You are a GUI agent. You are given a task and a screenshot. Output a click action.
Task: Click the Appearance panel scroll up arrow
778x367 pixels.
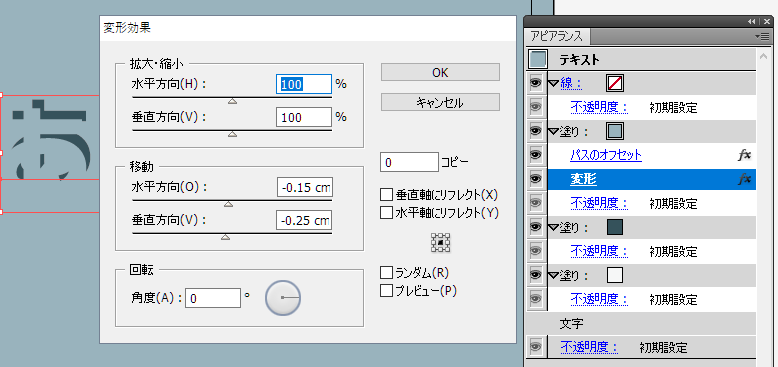[x=764, y=56]
